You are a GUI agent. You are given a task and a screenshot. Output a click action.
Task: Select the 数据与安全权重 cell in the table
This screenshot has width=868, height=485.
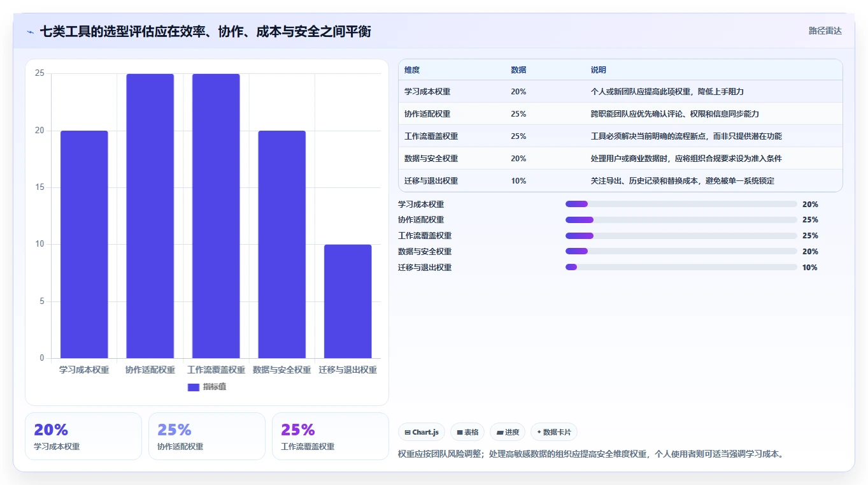point(431,159)
